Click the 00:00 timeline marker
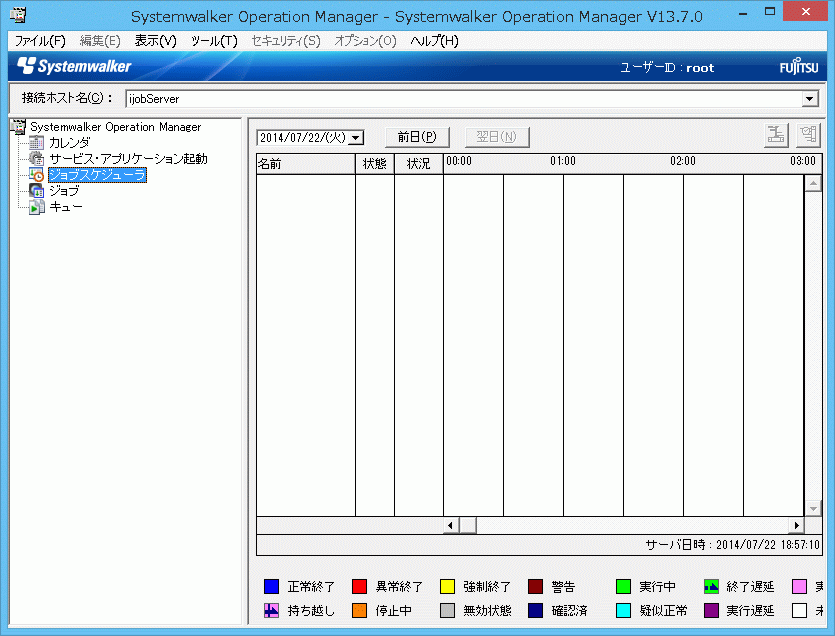The height and width of the screenshot is (636, 835). (459, 161)
